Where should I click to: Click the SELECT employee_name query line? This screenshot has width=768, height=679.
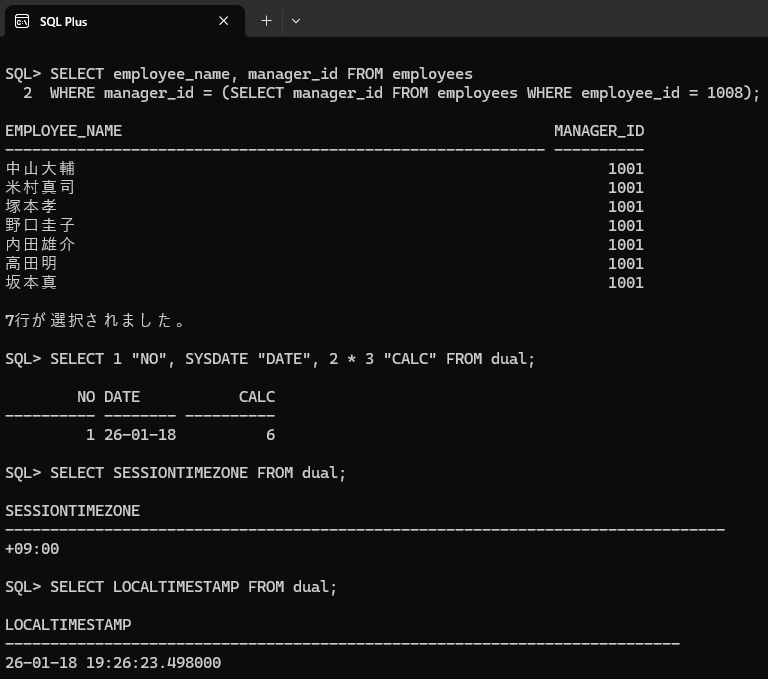coord(239,74)
